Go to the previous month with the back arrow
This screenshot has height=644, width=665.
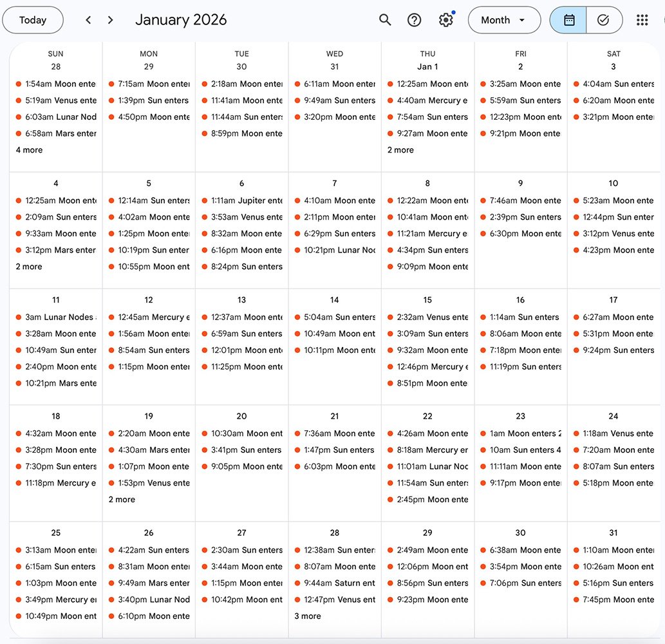88,20
